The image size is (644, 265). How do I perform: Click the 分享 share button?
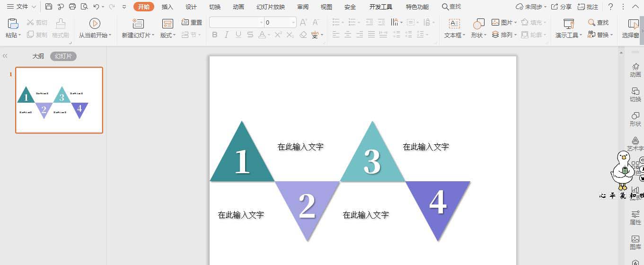[x=562, y=7]
